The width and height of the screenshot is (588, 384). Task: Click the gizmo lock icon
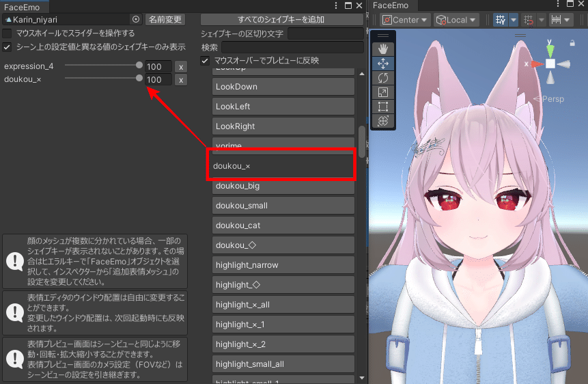(572, 43)
